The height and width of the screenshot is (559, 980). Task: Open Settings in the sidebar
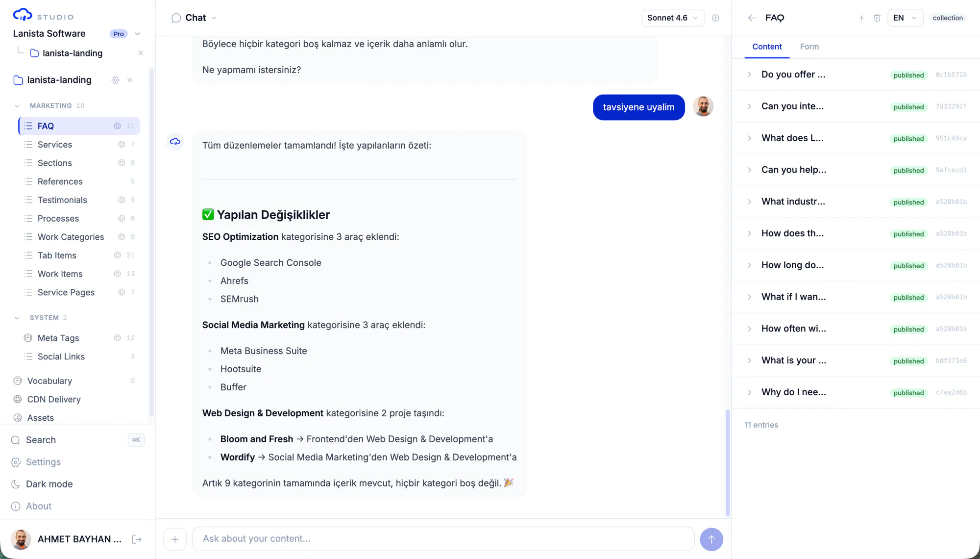point(43,462)
